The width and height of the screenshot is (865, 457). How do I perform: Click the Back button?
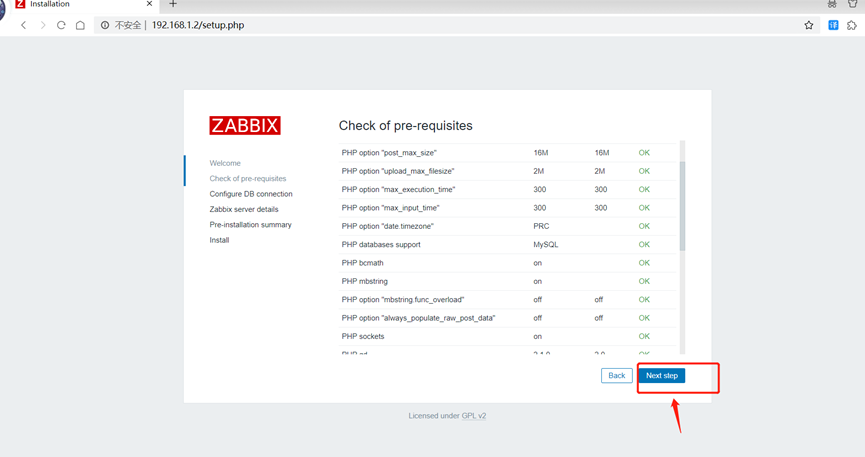[617, 375]
